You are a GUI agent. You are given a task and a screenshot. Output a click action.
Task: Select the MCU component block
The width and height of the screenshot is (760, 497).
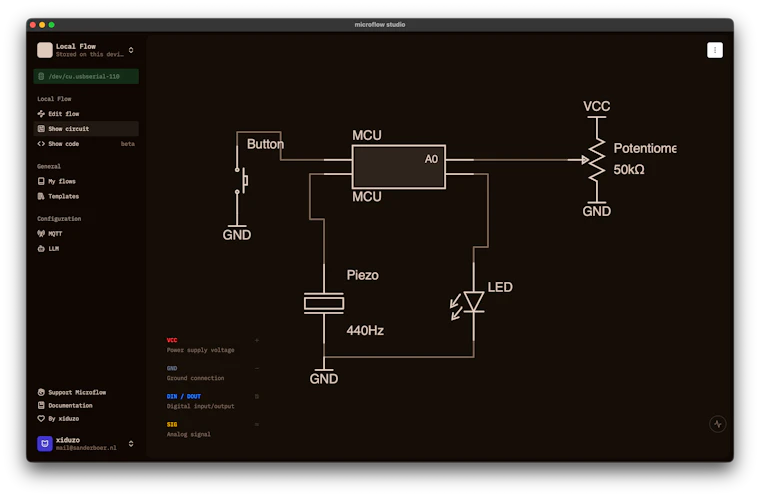pyautogui.click(x=398, y=166)
